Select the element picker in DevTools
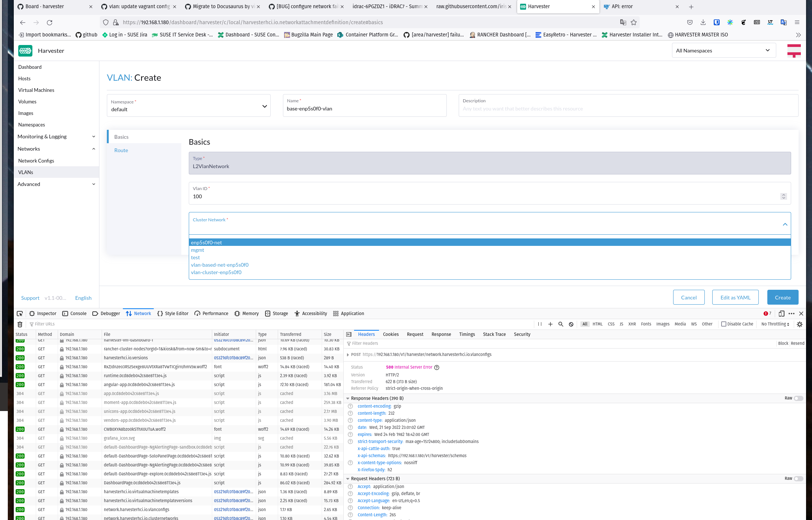 pos(20,313)
